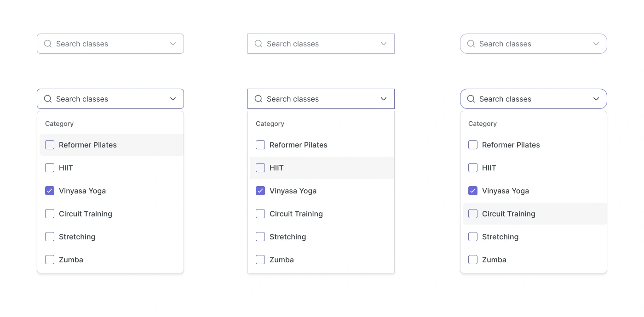Screen dimensions: 644x317
Task: Click the magnifier icon in the open left search box
Action: tap(48, 99)
